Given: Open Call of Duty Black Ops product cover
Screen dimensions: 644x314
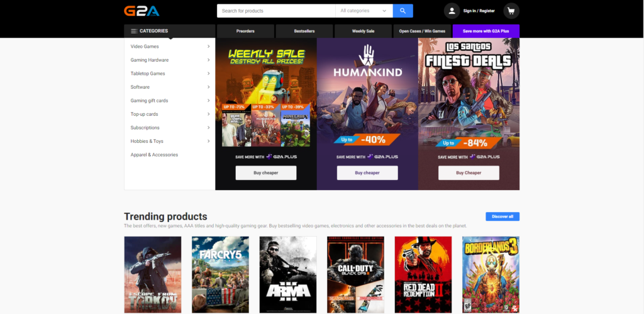Looking at the screenshot, I should (x=356, y=274).
